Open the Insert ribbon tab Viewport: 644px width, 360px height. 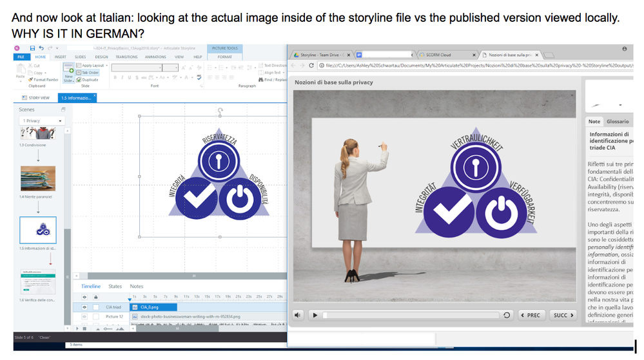click(x=60, y=57)
